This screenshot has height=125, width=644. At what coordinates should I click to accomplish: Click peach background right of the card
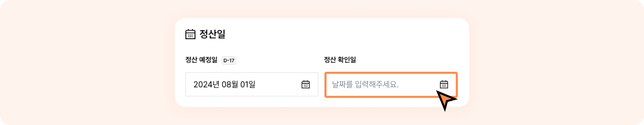pos(553,63)
